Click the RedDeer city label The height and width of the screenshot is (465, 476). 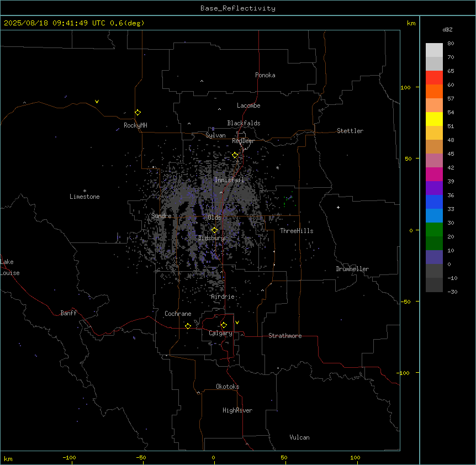[243, 141]
